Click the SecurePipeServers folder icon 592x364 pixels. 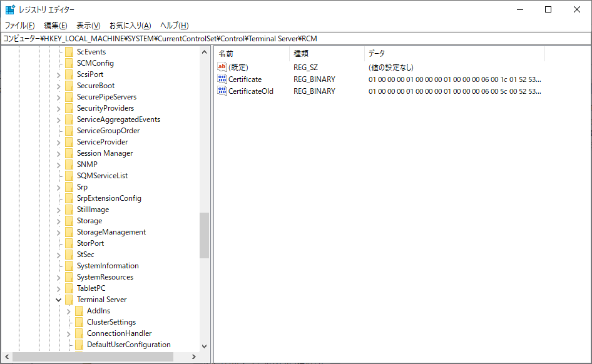(69, 97)
